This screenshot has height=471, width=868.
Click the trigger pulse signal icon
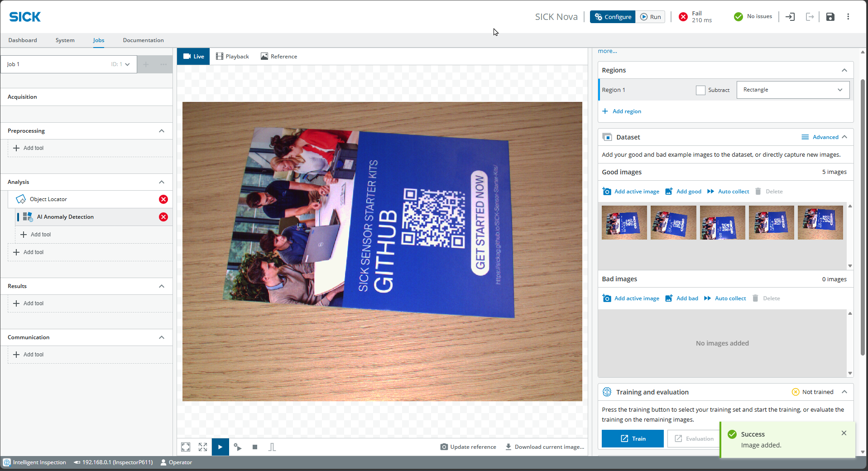272,447
